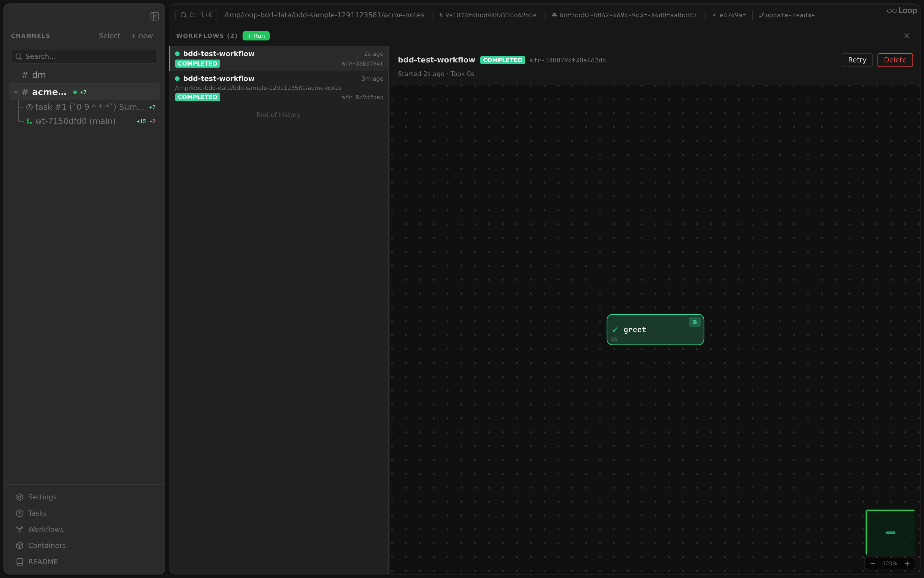Click the commit icon beside e4749af
924x578 pixels.
coord(714,15)
